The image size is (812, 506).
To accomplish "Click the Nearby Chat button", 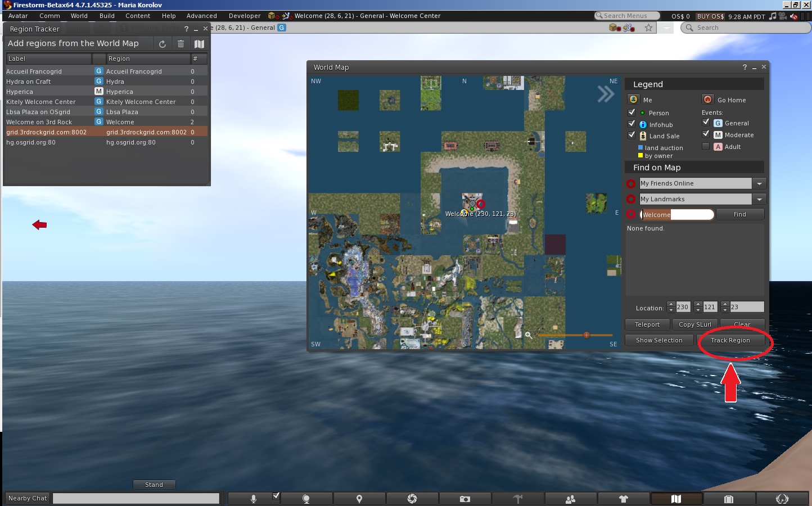I will (28, 498).
